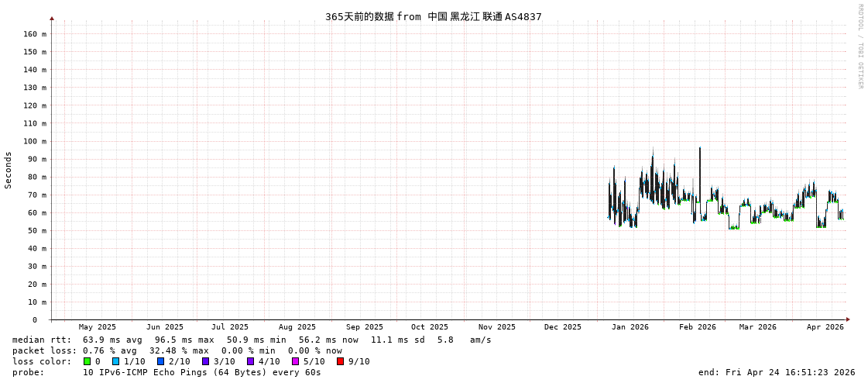The height and width of the screenshot is (383, 868).
Task: Click the 100 m y-axis label
Action: tap(34, 141)
